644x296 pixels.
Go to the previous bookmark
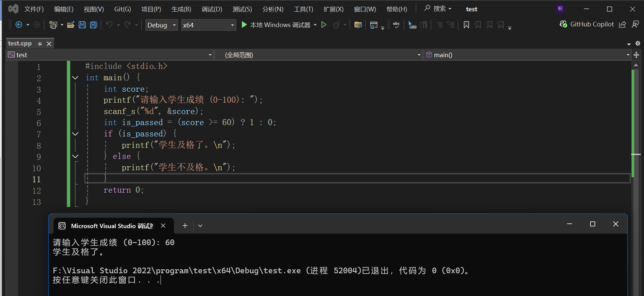478,25
